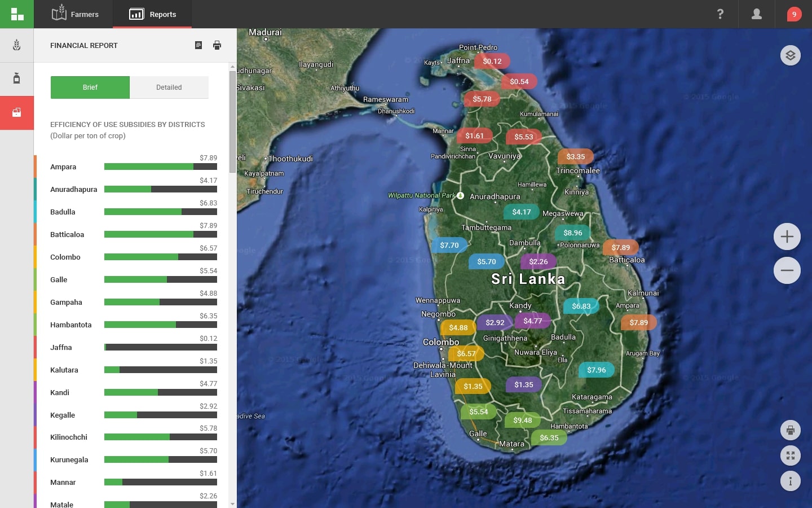
Task: Click the green dashboard logo icon
Action: coord(17,14)
